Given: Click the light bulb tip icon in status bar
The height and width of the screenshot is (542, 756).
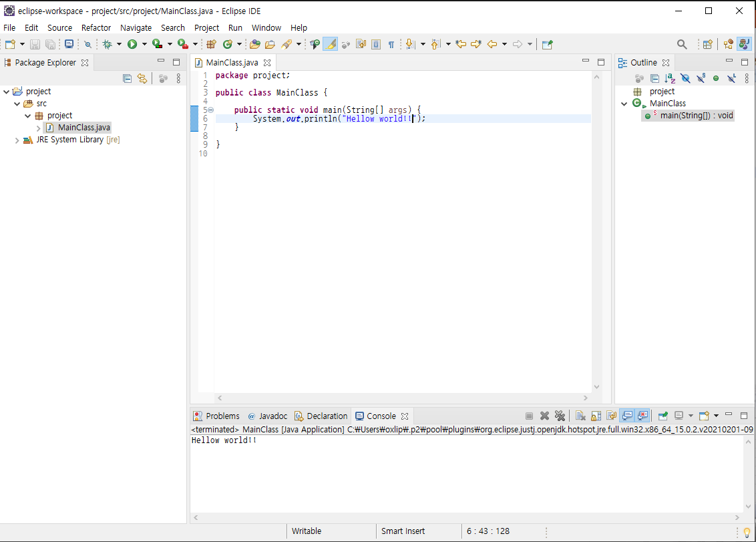Looking at the screenshot, I should (747, 533).
